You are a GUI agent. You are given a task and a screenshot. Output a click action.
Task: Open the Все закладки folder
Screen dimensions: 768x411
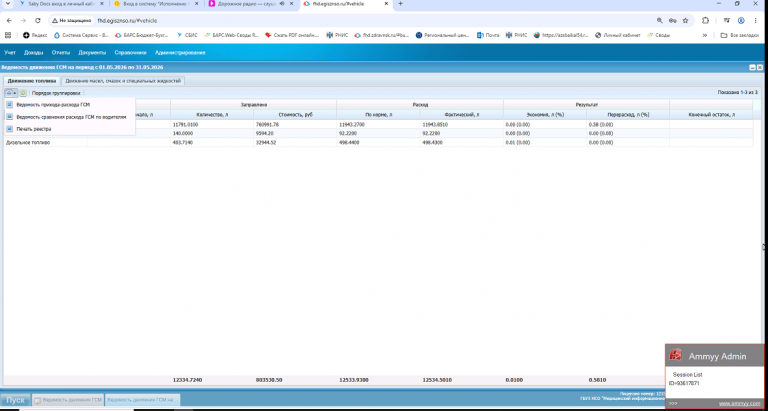pos(740,35)
